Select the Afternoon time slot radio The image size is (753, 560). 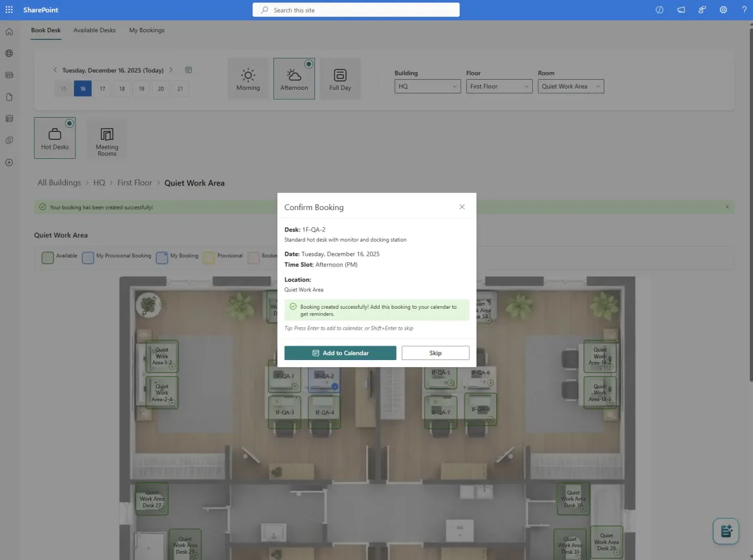tap(309, 64)
